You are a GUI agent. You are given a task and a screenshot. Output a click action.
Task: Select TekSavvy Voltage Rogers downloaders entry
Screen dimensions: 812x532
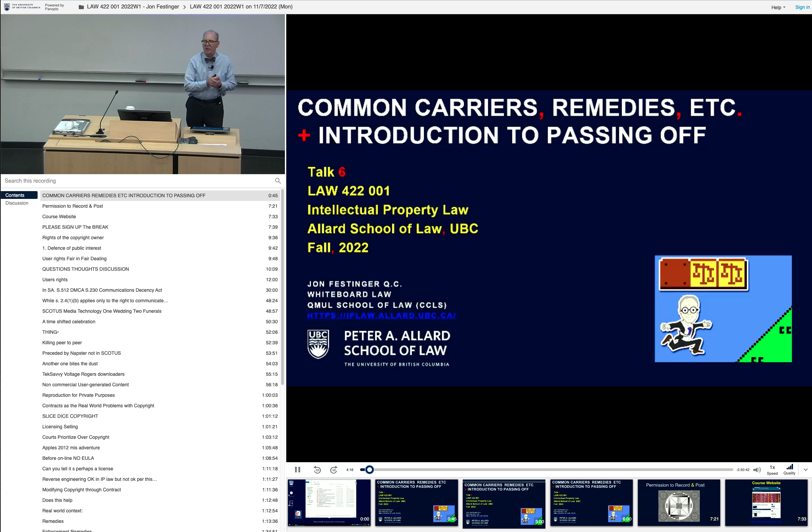click(160, 374)
